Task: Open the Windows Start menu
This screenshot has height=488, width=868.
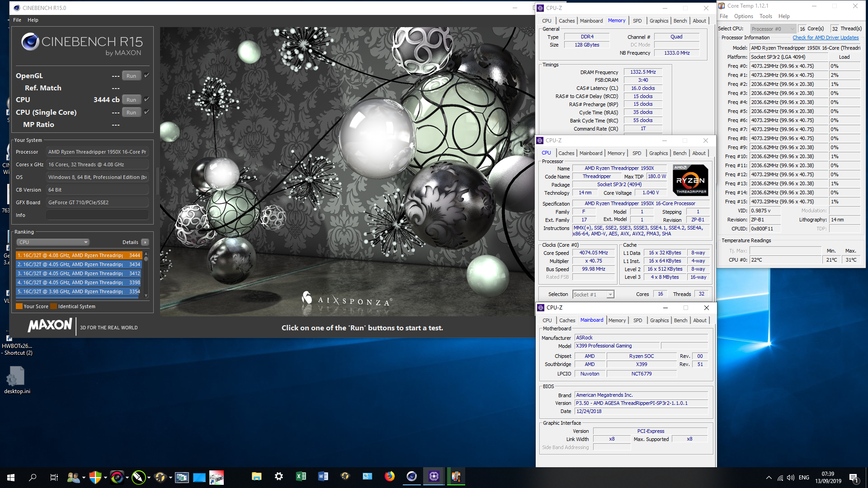Action: [x=11, y=477]
